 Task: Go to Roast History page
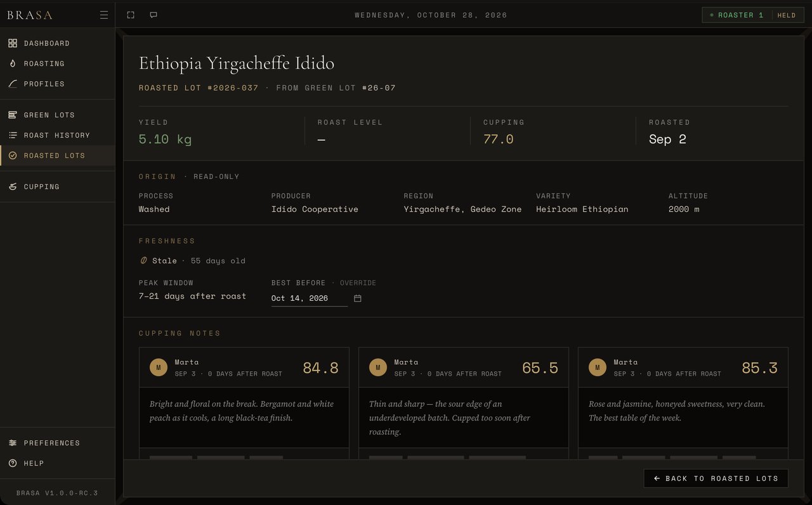click(x=57, y=135)
